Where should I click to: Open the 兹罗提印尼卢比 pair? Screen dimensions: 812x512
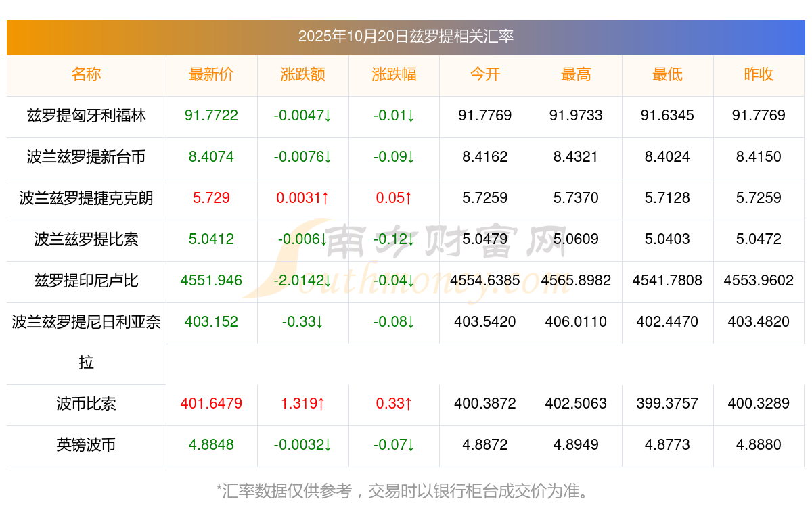(86, 280)
